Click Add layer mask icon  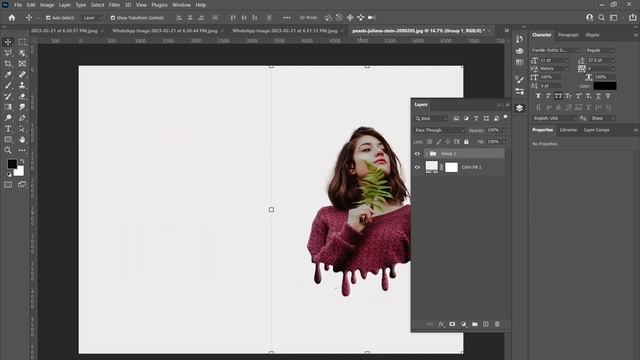coord(452,324)
